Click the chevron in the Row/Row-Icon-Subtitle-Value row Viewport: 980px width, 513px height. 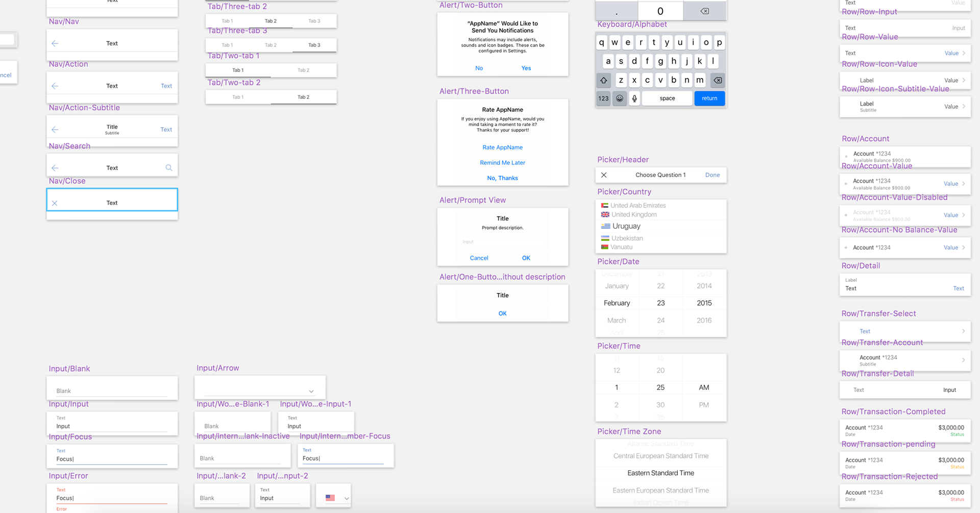click(964, 107)
